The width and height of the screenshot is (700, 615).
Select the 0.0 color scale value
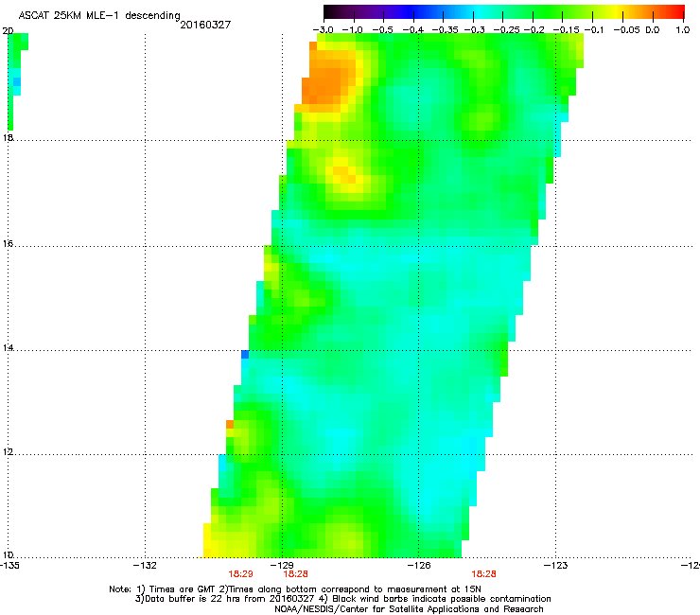click(653, 30)
